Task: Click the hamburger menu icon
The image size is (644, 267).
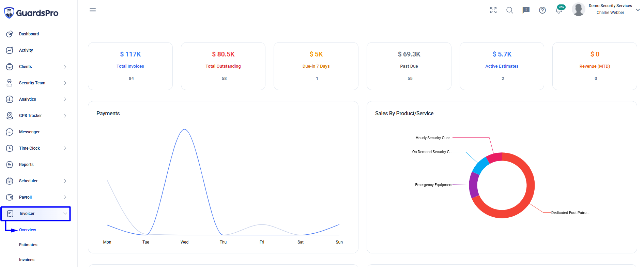Action: coord(93,10)
